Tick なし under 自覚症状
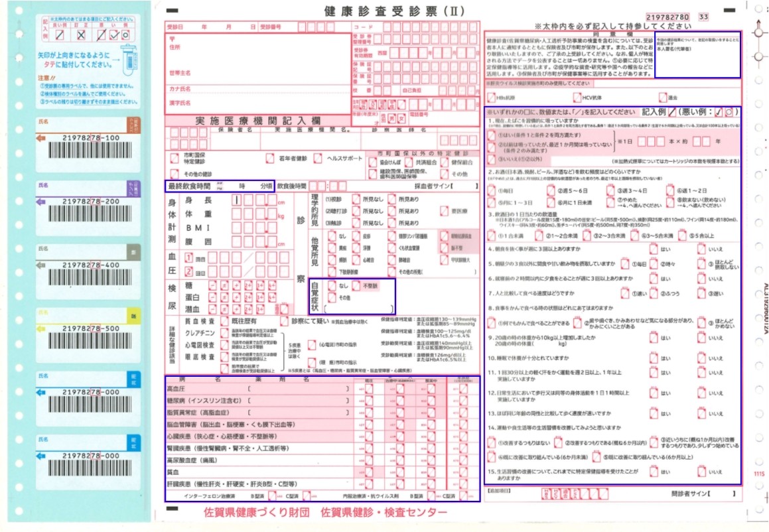The width and height of the screenshot is (769, 532). tap(332, 286)
